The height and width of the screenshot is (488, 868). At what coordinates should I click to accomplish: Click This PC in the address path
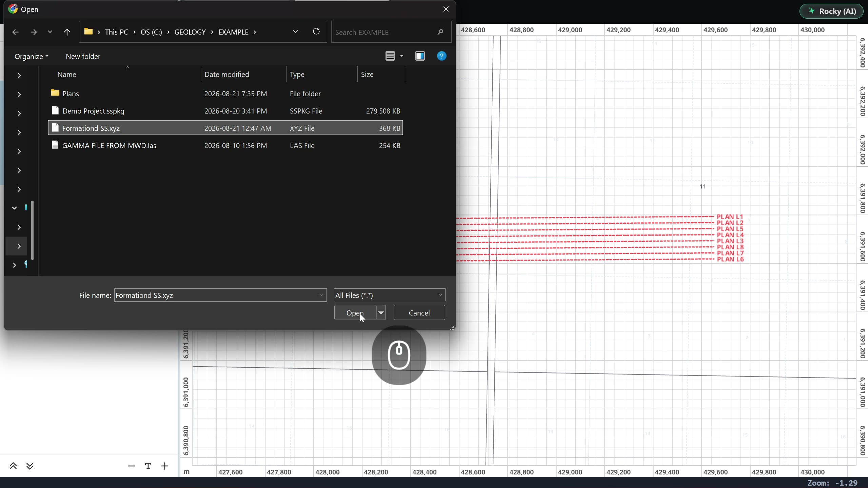pos(117,32)
